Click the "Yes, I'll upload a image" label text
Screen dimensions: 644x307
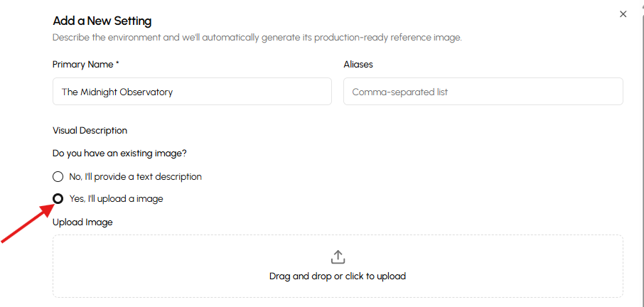(116, 198)
